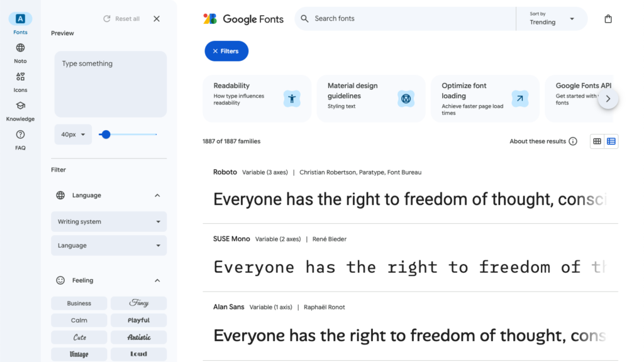Open the Icons section from the sidebar

pos(20,77)
